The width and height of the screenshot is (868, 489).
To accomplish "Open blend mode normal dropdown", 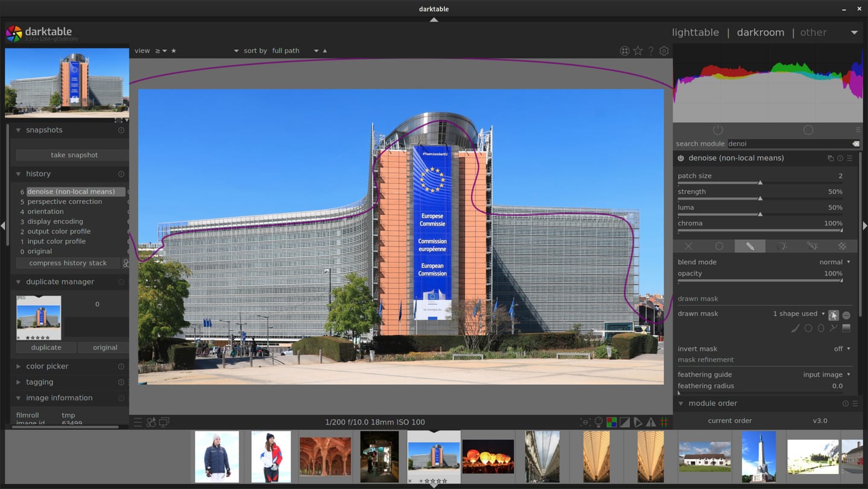I will click(835, 262).
